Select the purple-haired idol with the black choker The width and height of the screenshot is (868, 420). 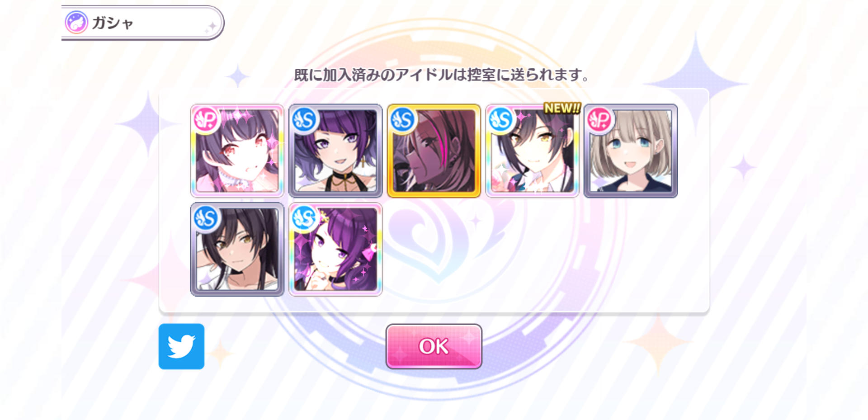335,151
